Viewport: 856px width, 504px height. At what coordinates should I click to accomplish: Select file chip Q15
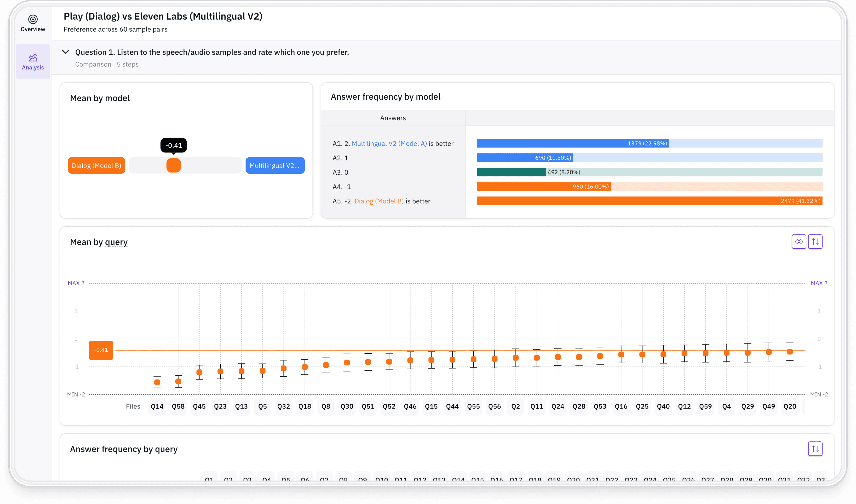coord(431,406)
